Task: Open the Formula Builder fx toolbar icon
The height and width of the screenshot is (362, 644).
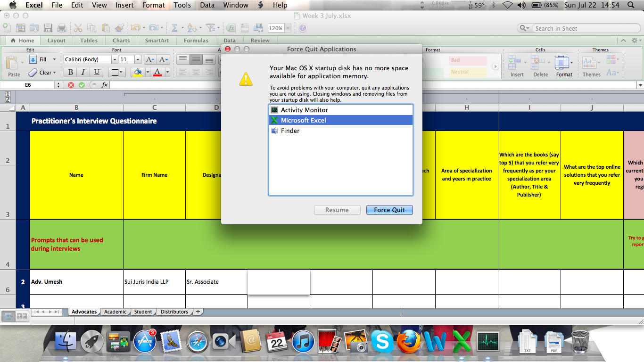Action: pyautogui.click(x=231, y=28)
